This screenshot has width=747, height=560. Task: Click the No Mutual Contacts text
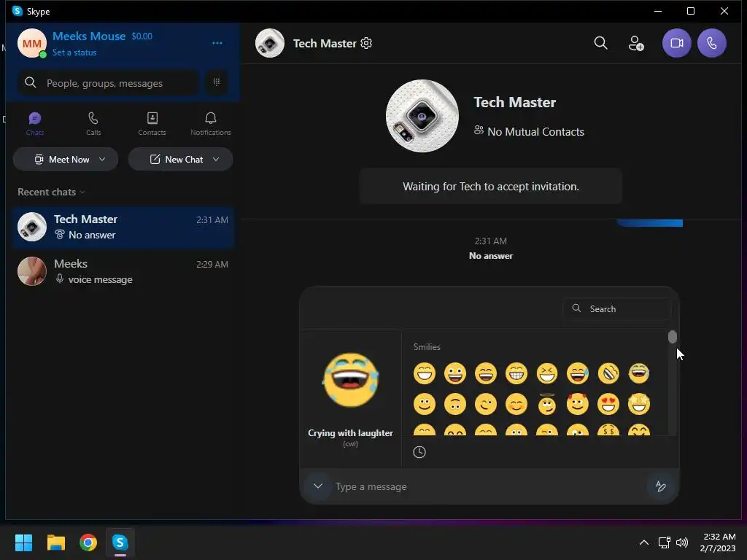[x=535, y=132]
